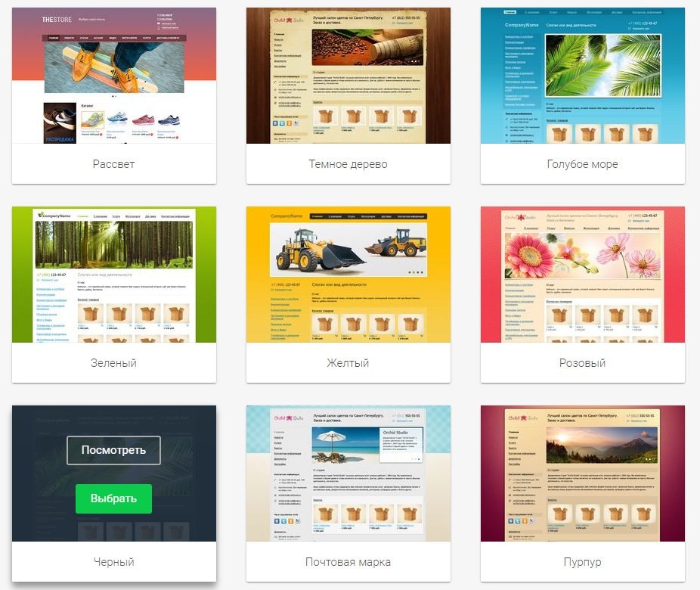Screen dimensions: 700x590
Task: Select the Темное дерево caption label
Action: click(348, 164)
